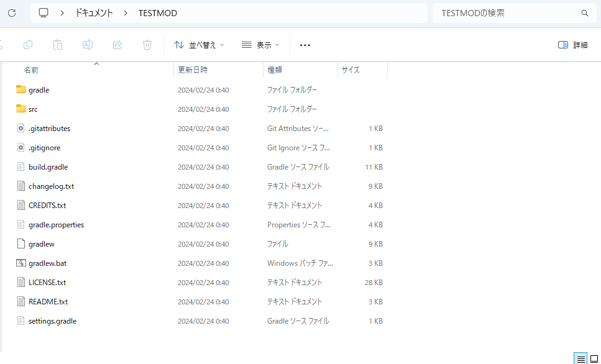Open the three-dot See more menu
601x364 pixels.
[x=305, y=45]
